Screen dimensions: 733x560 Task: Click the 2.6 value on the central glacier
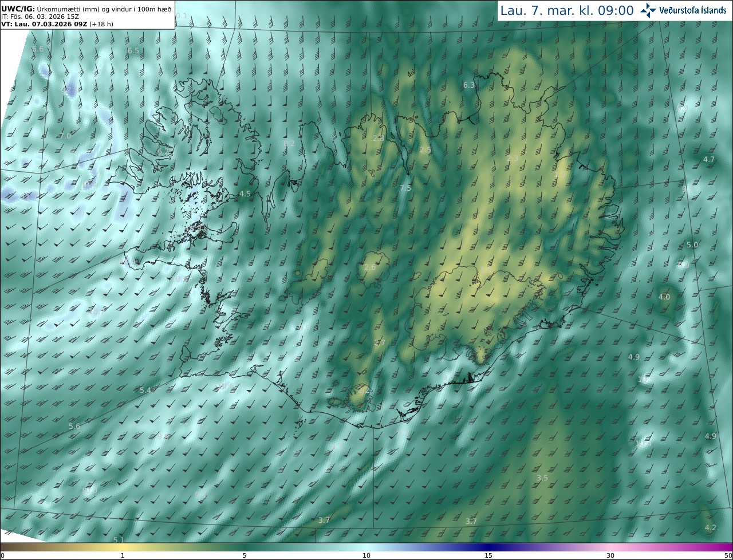(370, 267)
